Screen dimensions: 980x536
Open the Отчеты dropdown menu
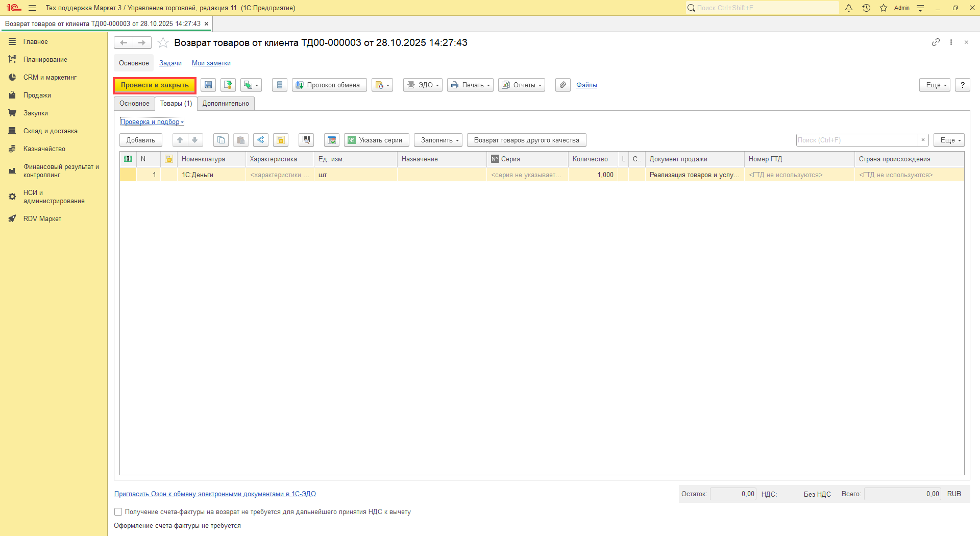coord(522,85)
